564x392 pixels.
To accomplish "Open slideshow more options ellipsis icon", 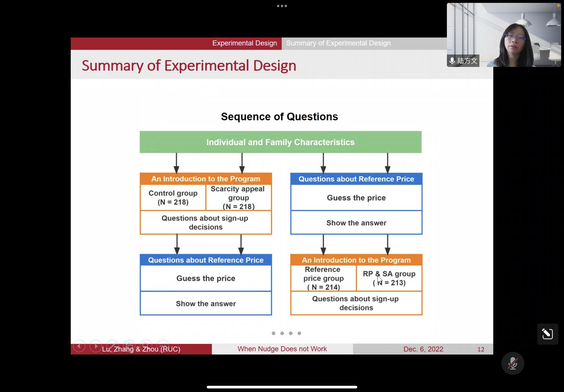I will pos(163,346).
